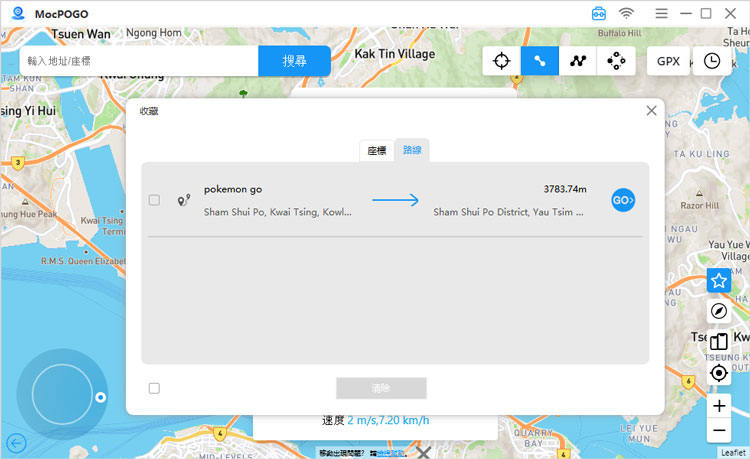The width and height of the screenshot is (750, 459).
Task: Open the game toolbox icon in title bar
Action: point(599,13)
